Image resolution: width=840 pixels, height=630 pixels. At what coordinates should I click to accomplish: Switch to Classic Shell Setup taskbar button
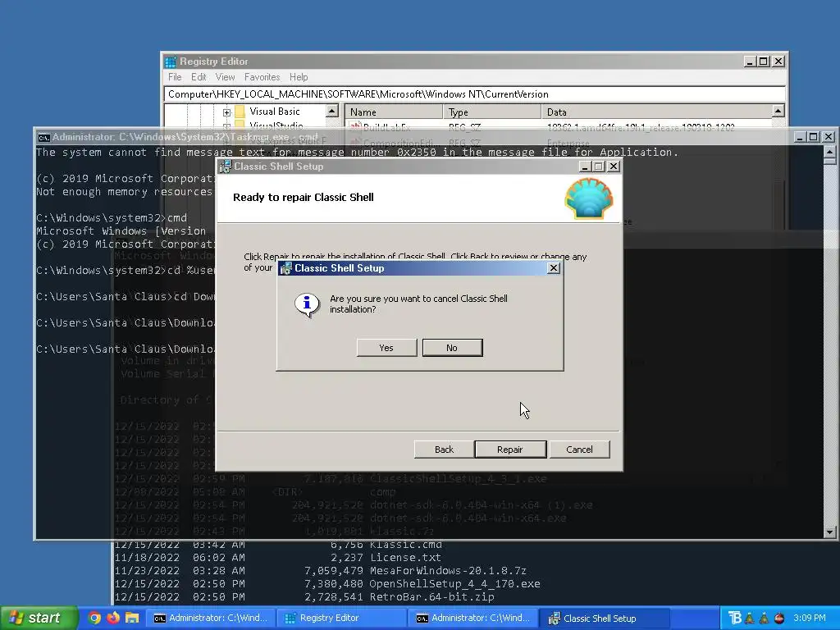pyautogui.click(x=604, y=619)
